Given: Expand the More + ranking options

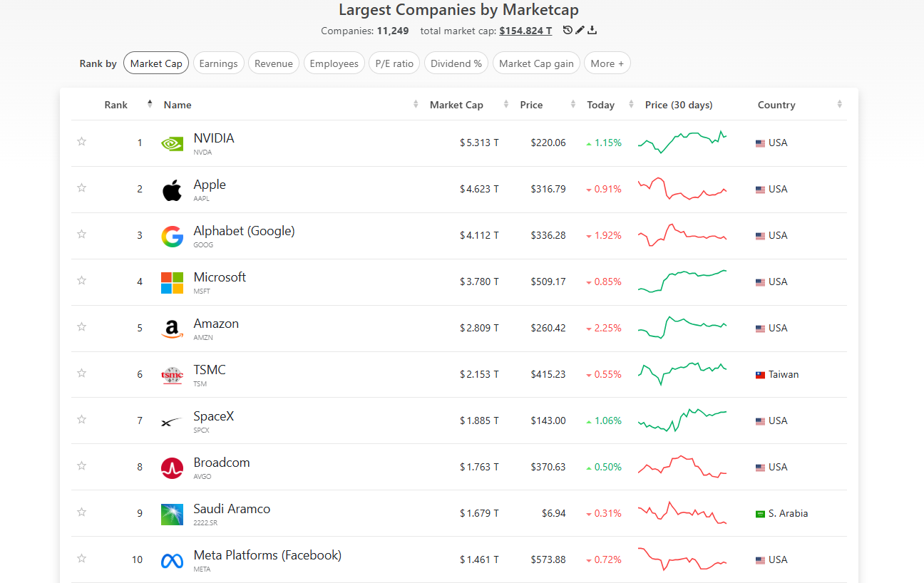Looking at the screenshot, I should click(x=607, y=63).
